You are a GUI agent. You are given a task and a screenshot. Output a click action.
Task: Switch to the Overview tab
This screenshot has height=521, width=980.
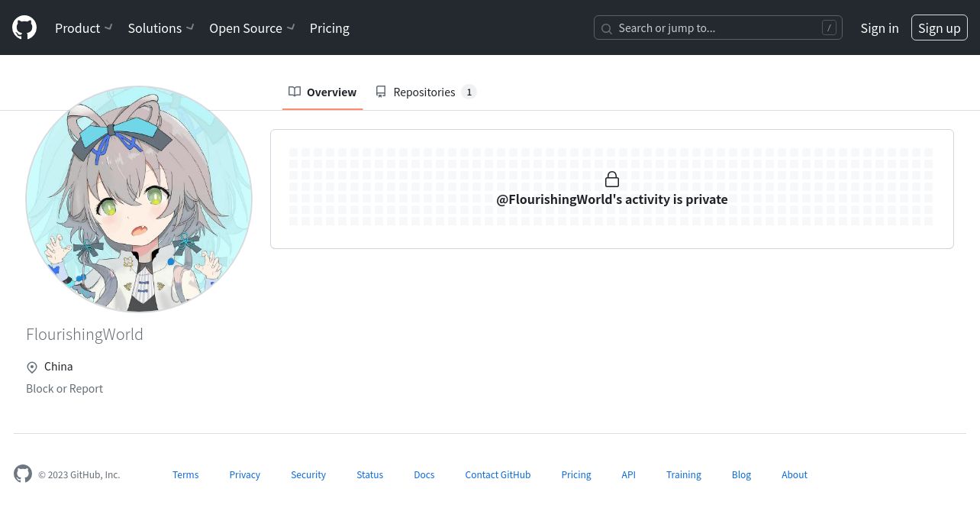click(x=322, y=92)
